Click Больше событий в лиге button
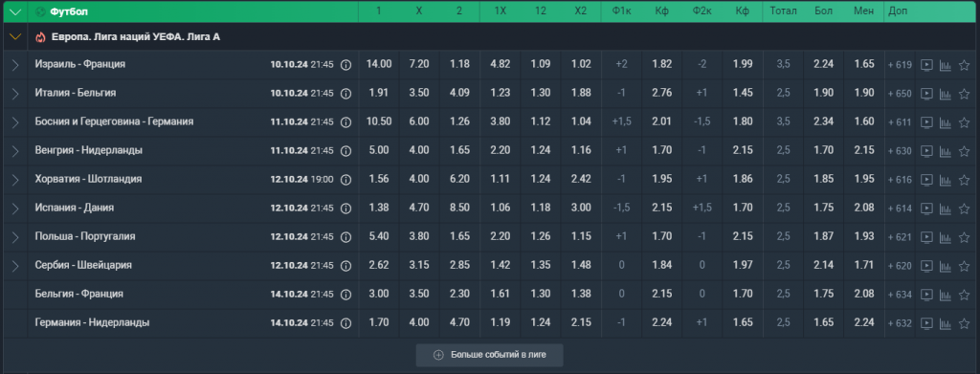The height and width of the screenshot is (374, 980). coord(489,355)
